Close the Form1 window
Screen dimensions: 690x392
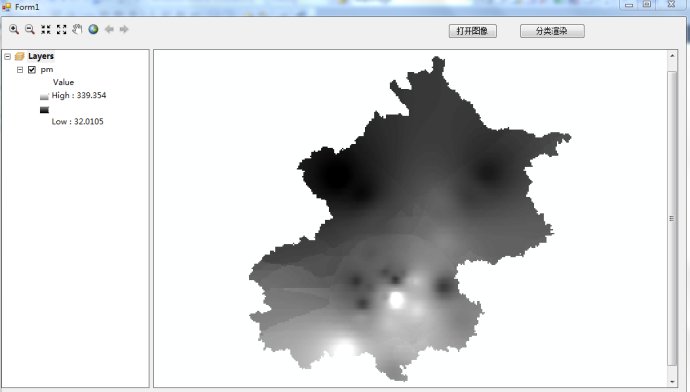672,5
